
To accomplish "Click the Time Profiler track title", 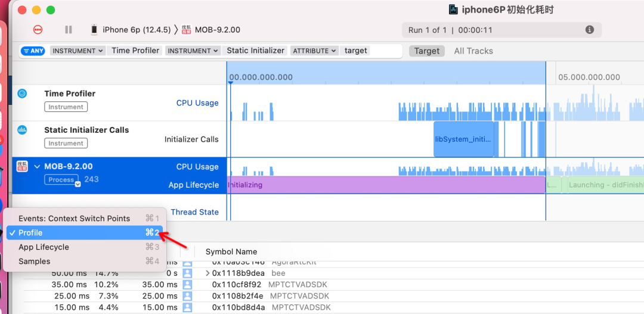I will (70, 94).
